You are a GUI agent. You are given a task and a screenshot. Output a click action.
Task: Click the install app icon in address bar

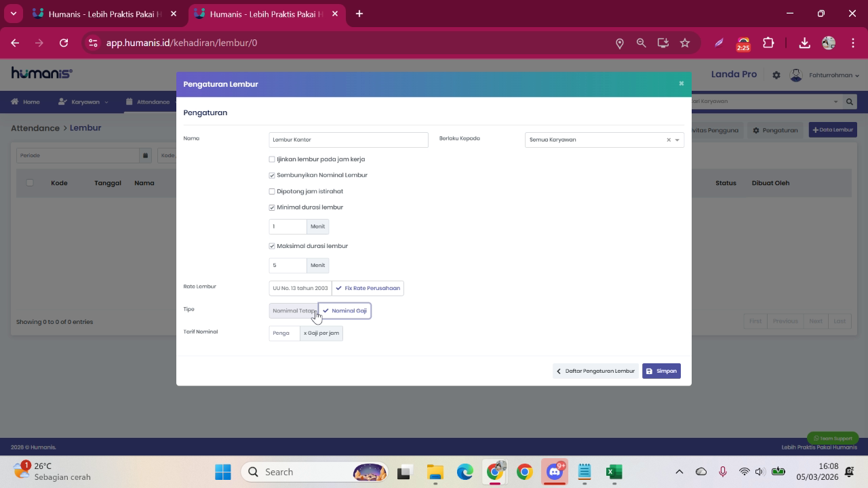point(663,43)
